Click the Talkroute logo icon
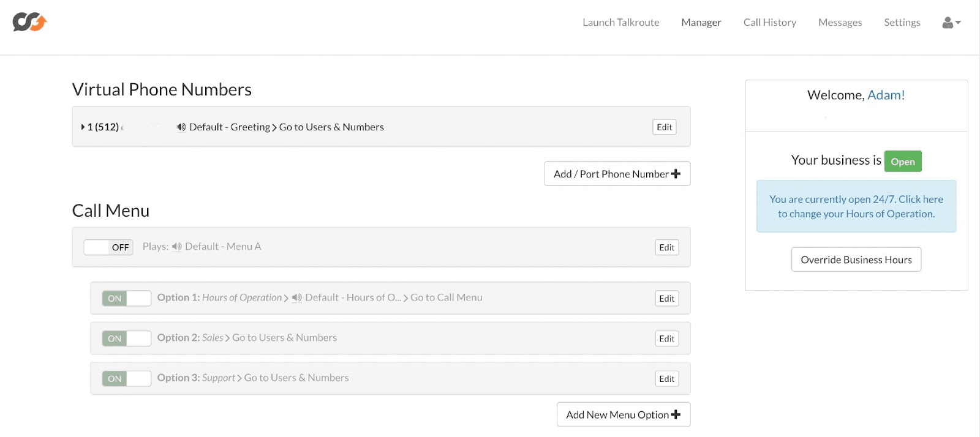This screenshot has height=437, width=980. point(29,22)
